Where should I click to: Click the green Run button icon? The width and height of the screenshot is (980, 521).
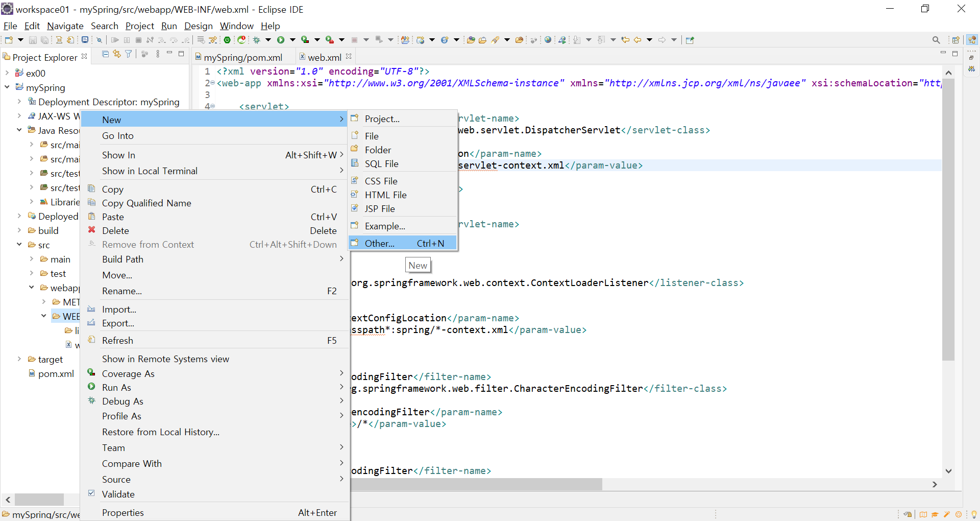point(281,40)
